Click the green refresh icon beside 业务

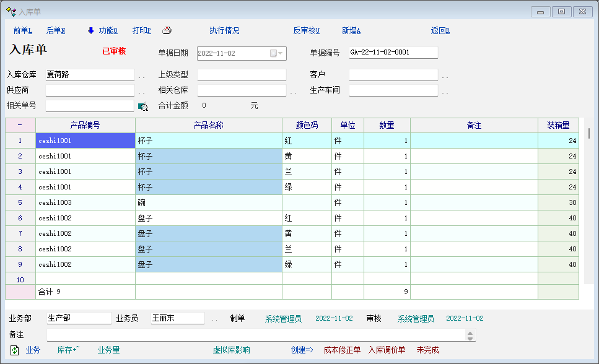coord(15,350)
